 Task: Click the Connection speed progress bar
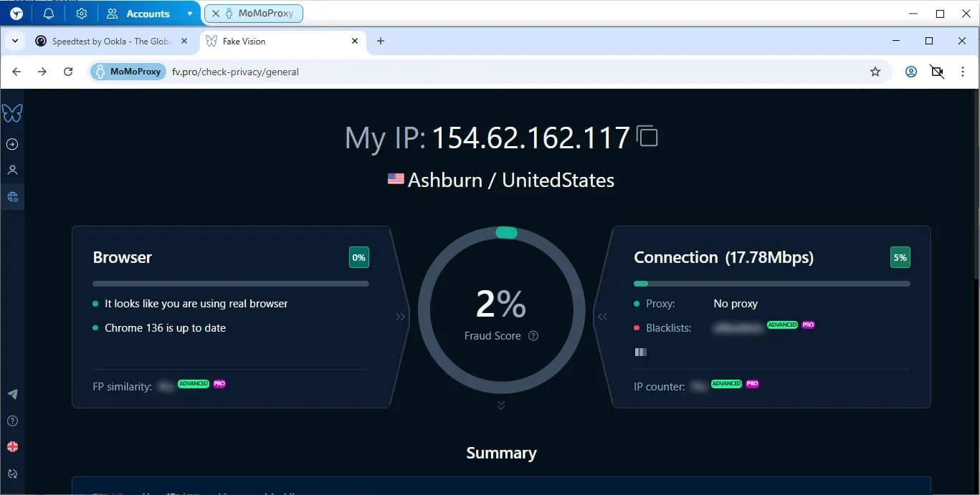click(x=771, y=283)
